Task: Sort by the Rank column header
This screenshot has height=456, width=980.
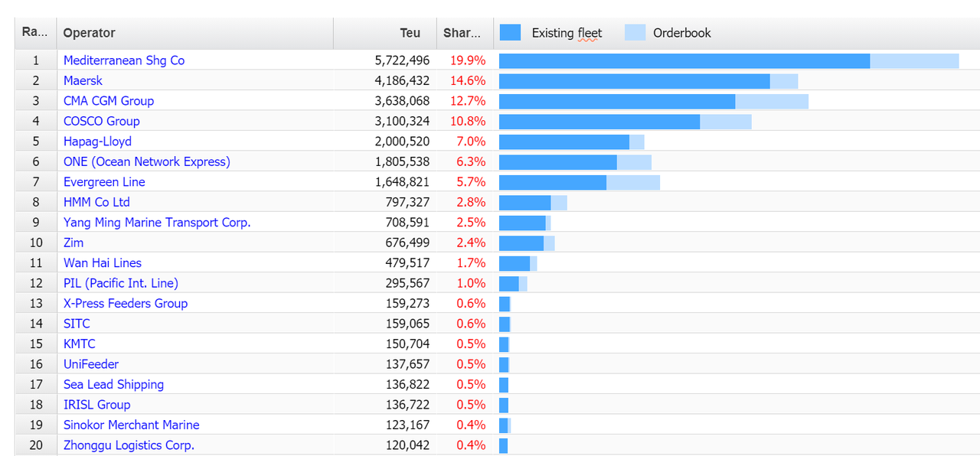Action: (x=35, y=33)
